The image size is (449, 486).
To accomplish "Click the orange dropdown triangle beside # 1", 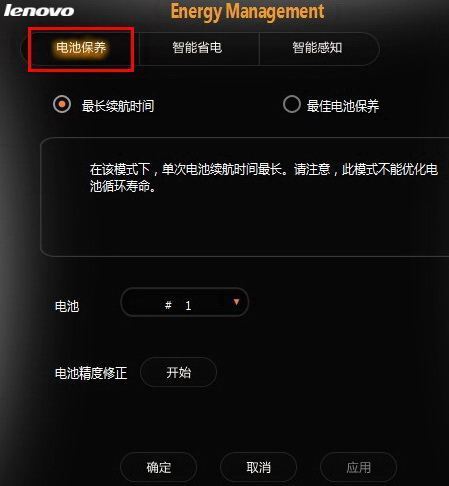I will click(x=236, y=302).
